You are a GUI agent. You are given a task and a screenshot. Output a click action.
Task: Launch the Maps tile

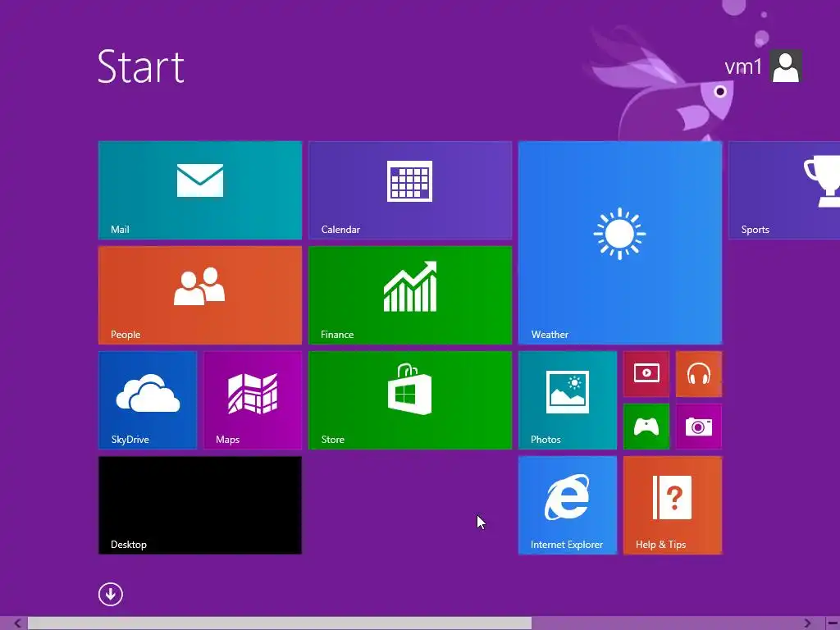pos(253,400)
